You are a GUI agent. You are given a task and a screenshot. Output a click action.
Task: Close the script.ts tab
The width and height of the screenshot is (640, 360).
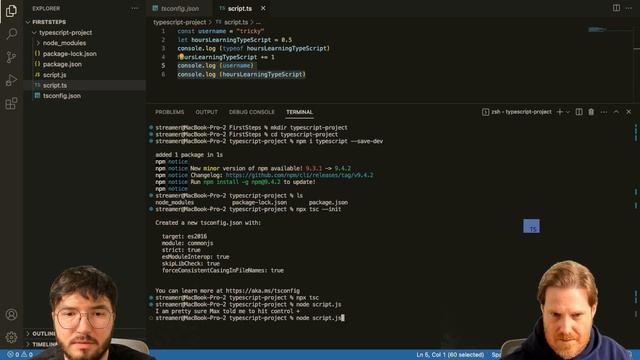click(x=263, y=8)
